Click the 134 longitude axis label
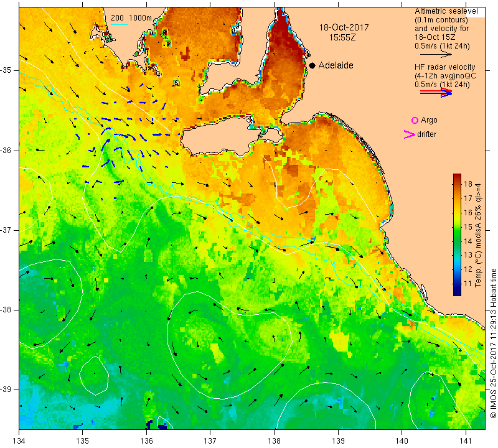498x448 pixels. pyautogui.click(x=19, y=441)
